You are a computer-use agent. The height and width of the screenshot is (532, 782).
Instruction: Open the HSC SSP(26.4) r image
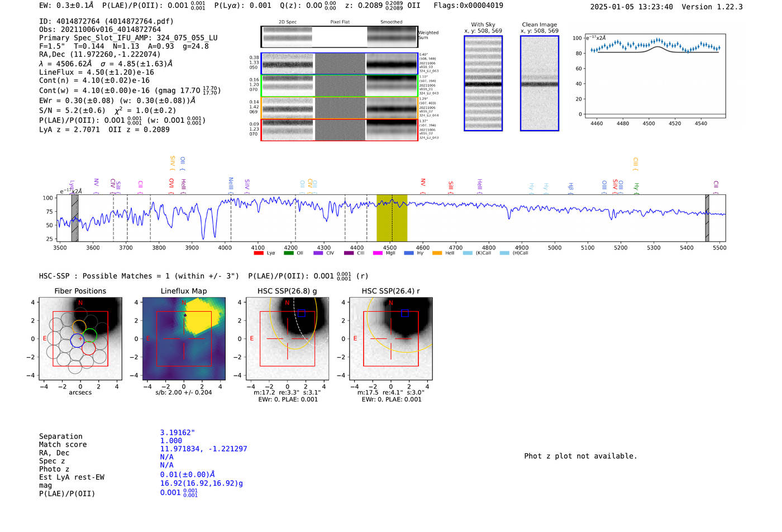[x=391, y=339]
